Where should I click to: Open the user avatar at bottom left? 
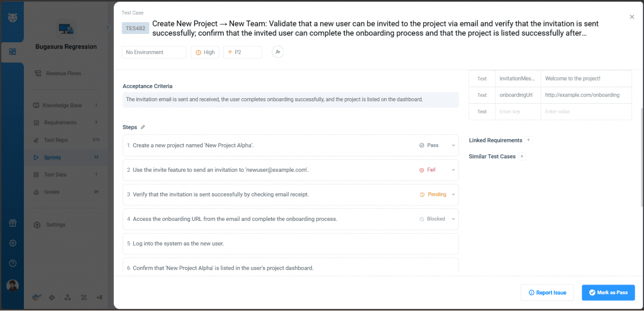[13, 285]
